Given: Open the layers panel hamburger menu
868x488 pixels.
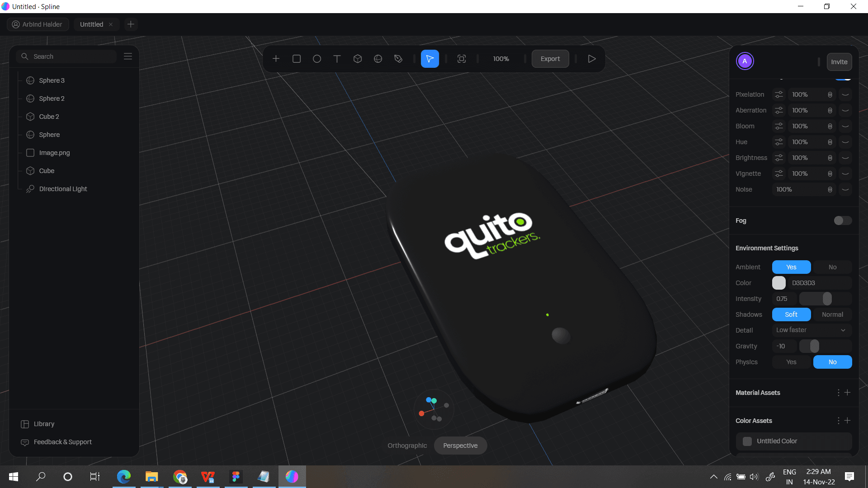Looking at the screenshot, I should tap(128, 56).
